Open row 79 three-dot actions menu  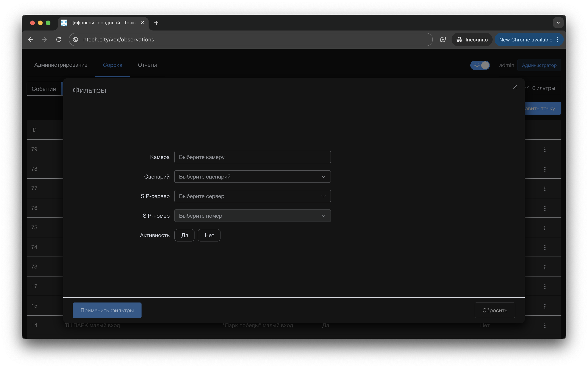click(x=545, y=149)
